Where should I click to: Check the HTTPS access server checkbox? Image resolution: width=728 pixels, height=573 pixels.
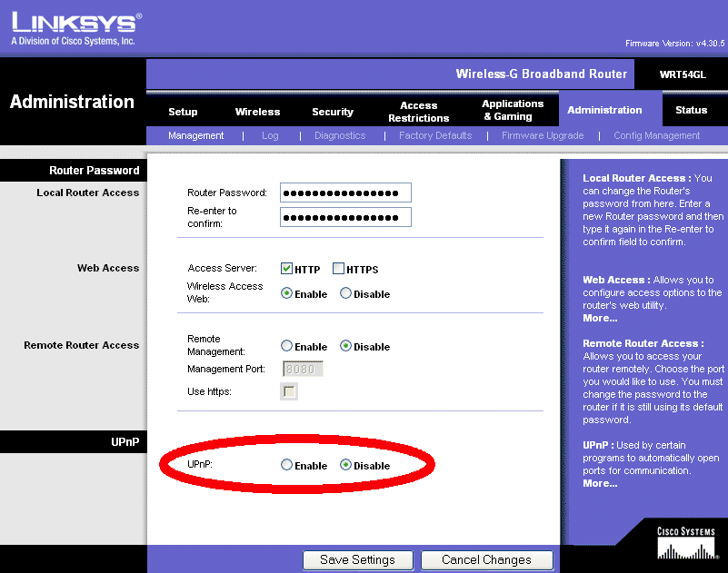(338, 268)
